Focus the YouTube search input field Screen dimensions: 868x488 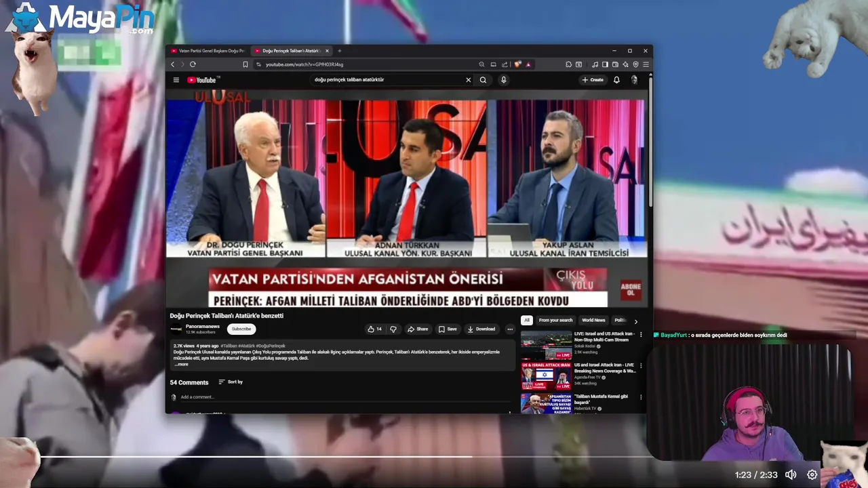pos(387,80)
